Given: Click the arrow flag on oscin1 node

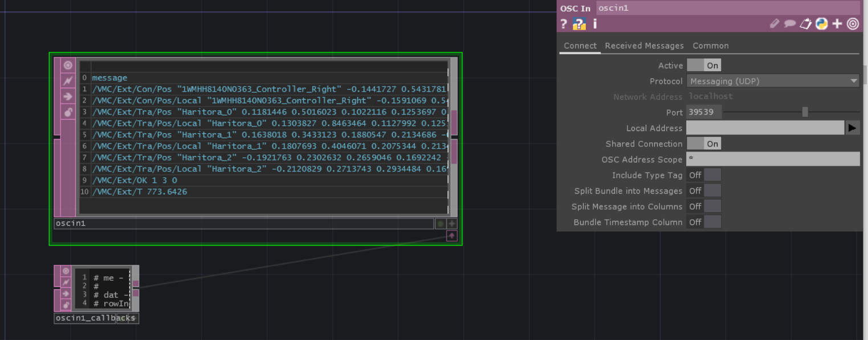Looking at the screenshot, I should (x=68, y=97).
